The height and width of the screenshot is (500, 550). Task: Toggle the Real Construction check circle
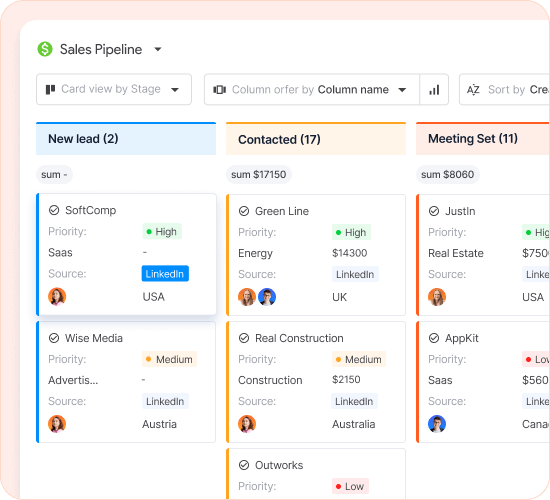click(x=244, y=338)
